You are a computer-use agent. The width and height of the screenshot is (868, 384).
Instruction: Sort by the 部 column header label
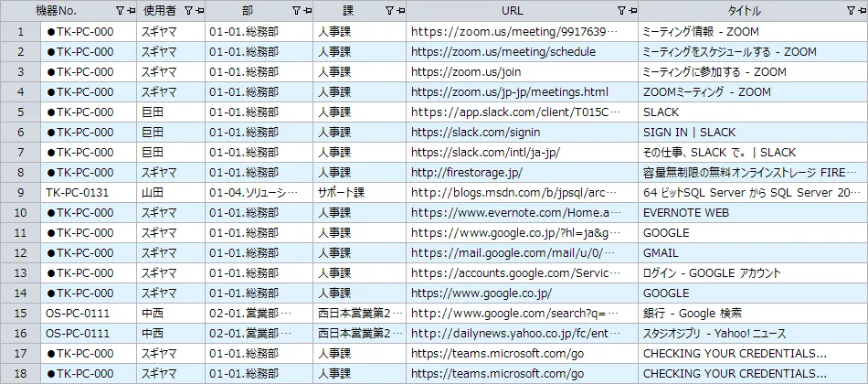(x=248, y=11)
